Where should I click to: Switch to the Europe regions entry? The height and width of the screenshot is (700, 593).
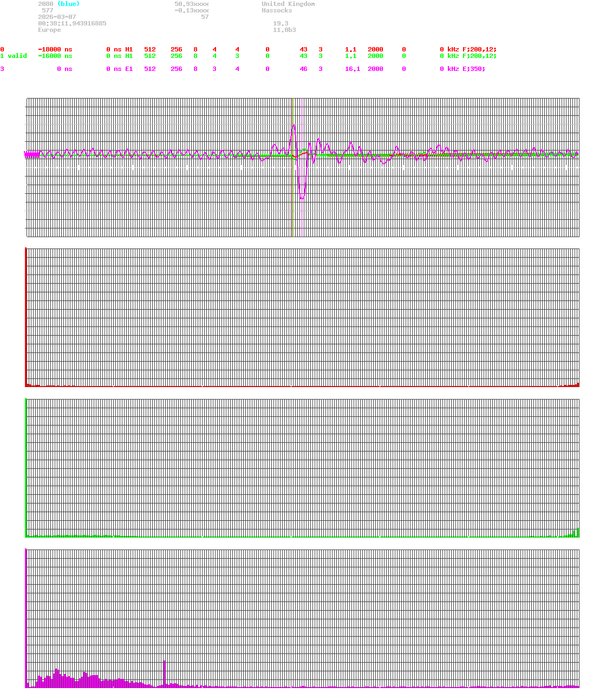tap(49, 30)
